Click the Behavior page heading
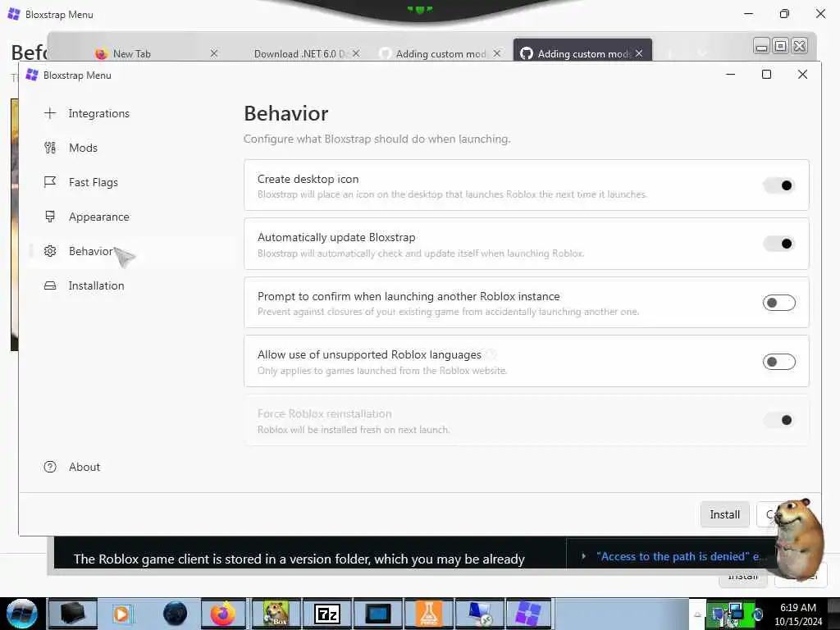 [286, 113]
